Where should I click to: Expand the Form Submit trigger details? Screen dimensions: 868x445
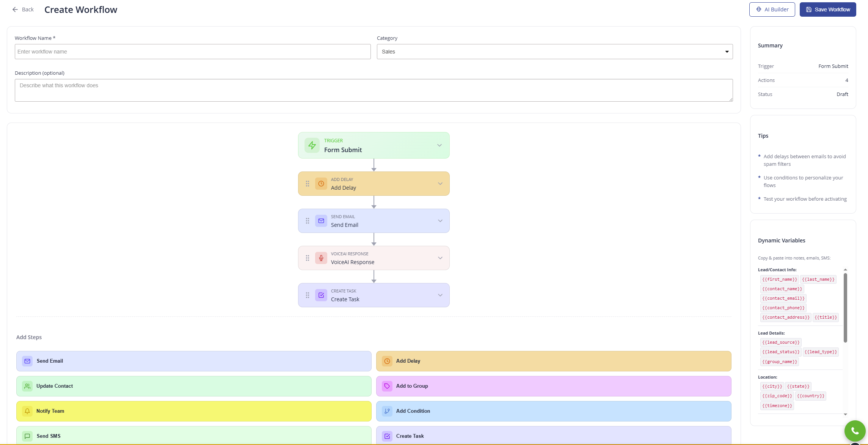(x=439, y=145)
